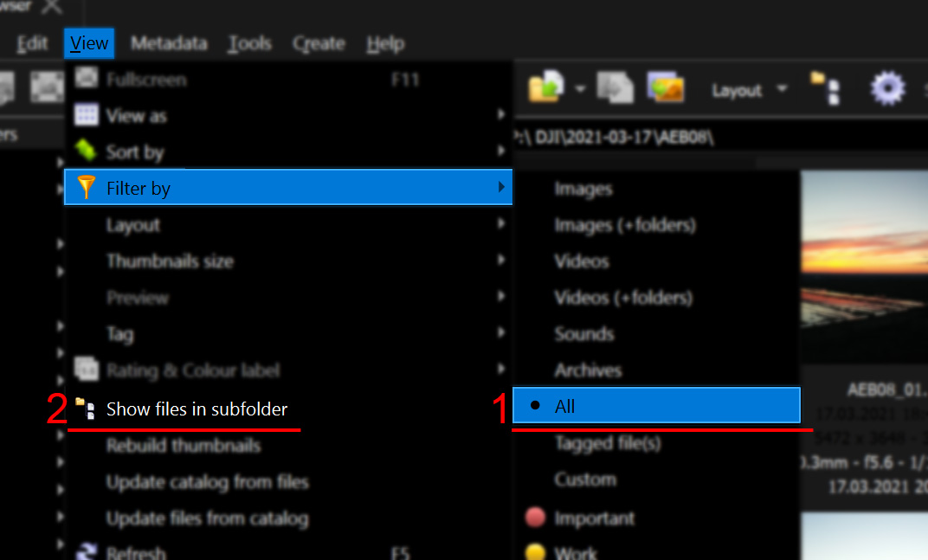Click the orange Filter by funnel icon

[87, 187]
